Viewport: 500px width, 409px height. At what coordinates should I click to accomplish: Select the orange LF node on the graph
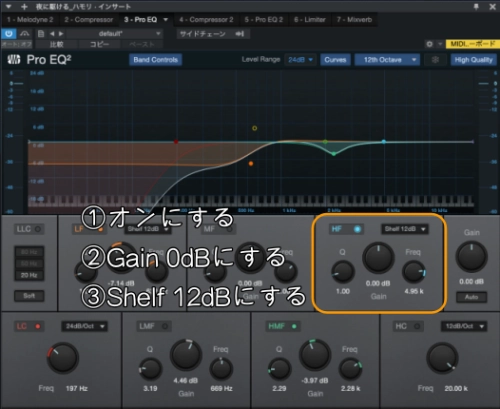[251, 164]
